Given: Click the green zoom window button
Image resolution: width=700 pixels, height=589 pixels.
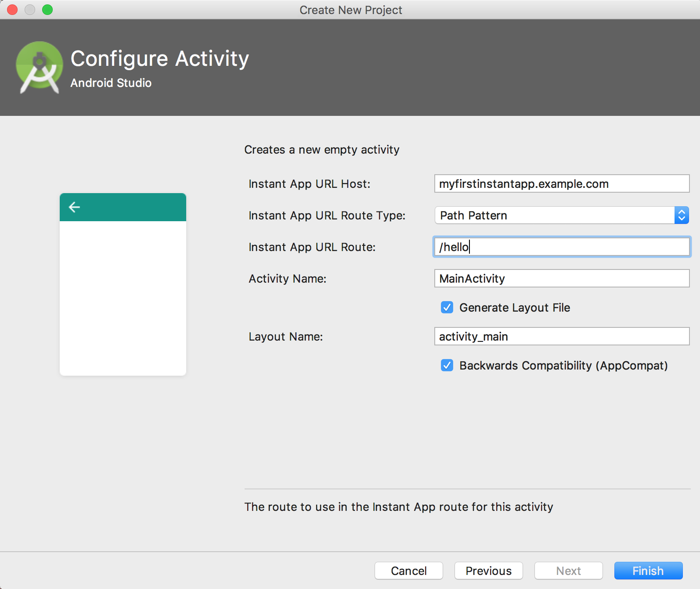Looking at the screenshot, I should click(47, 10).
